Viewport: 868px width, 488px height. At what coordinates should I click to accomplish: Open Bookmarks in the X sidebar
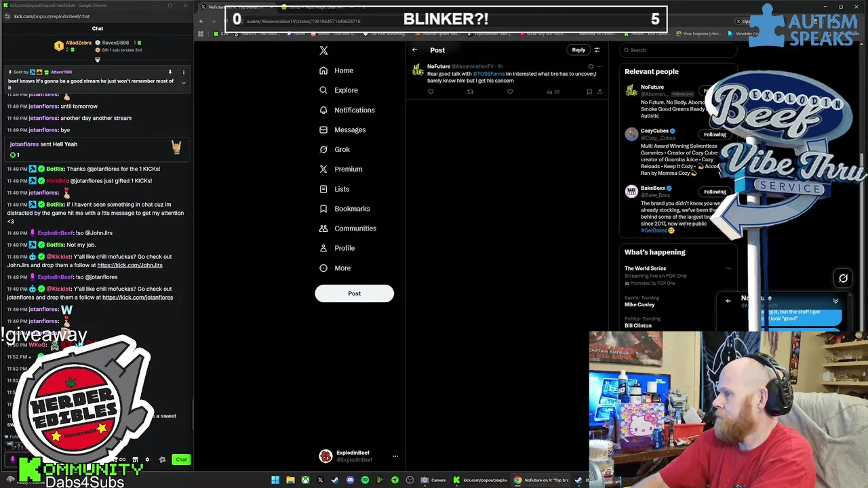point(344,209)
